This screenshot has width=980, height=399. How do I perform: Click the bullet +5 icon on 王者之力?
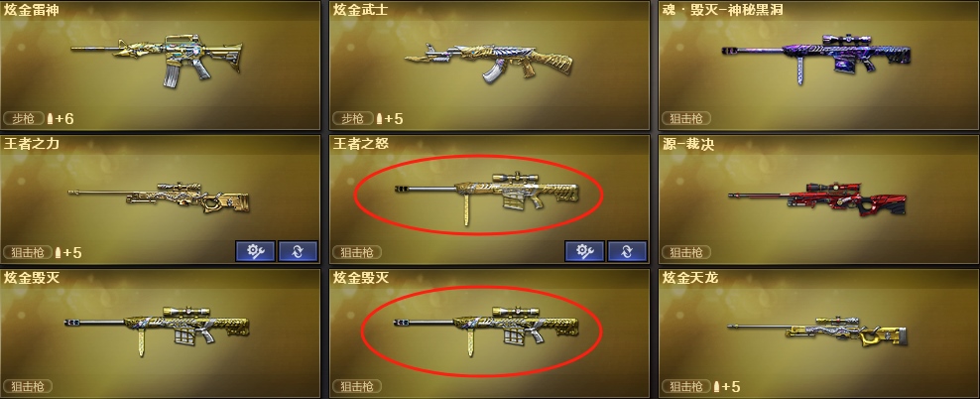pyautogui.click(x=68, y=253)
